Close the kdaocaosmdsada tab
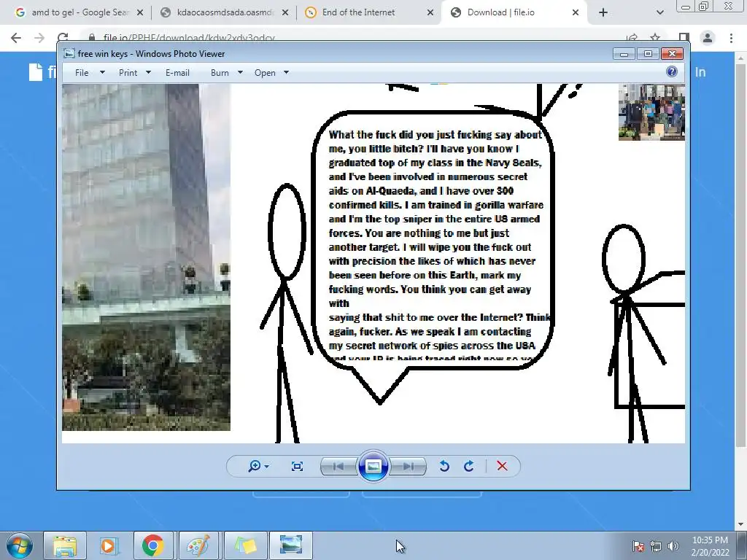 click(285, 12)
